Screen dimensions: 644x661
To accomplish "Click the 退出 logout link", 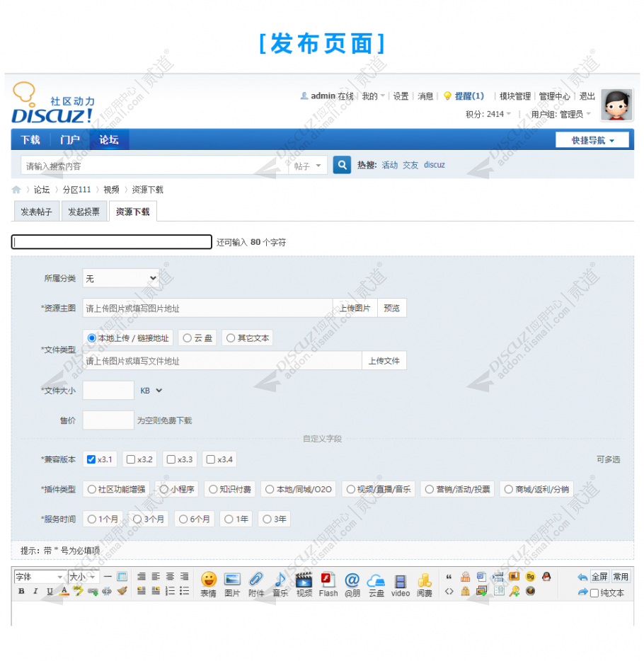I will point(587,96).
